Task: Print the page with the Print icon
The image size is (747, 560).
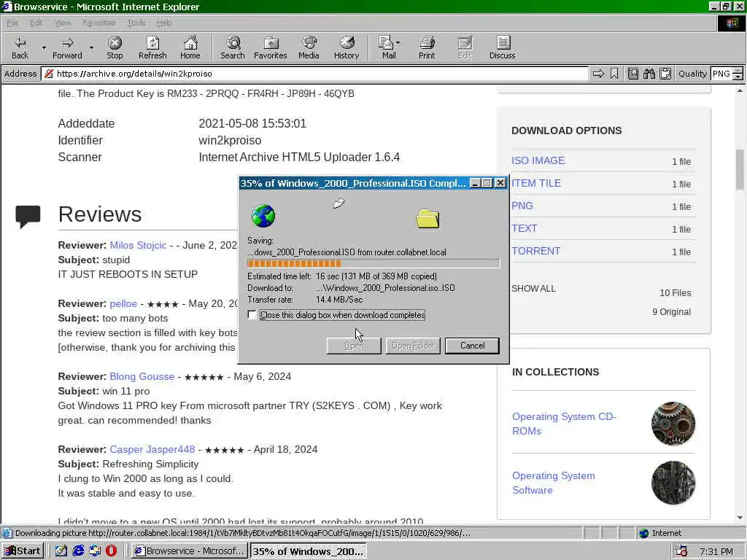Action: click(427, 47)
